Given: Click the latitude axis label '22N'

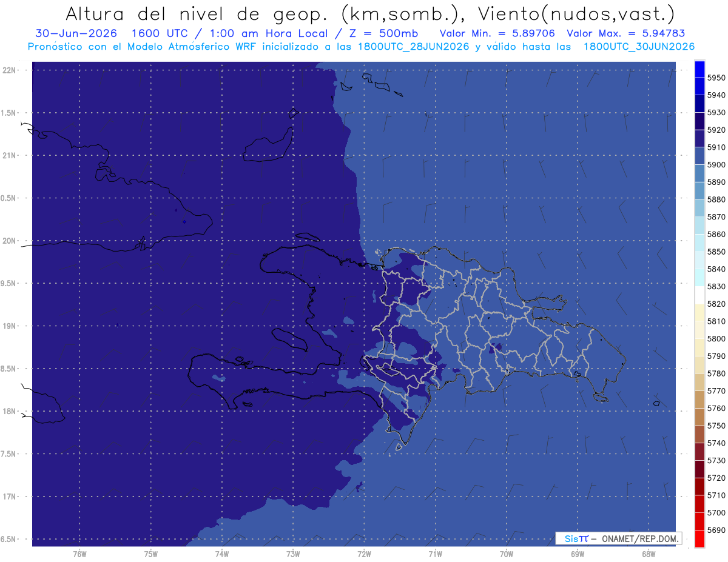Looking at the screenshot, I should (x=8, y=70).
